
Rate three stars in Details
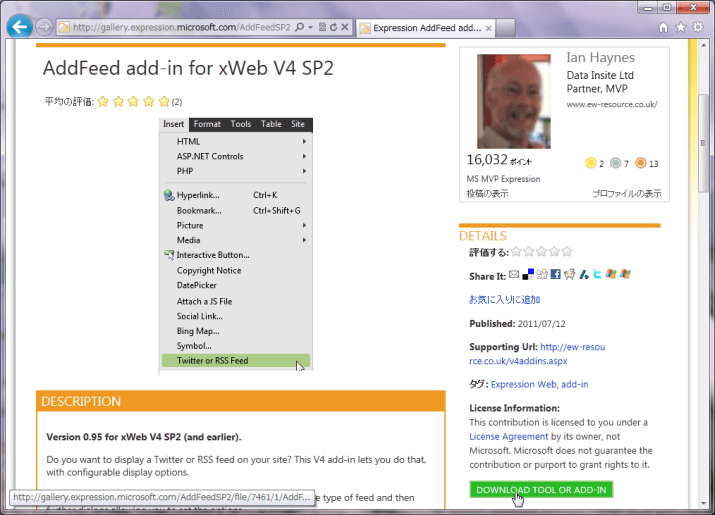542,251
